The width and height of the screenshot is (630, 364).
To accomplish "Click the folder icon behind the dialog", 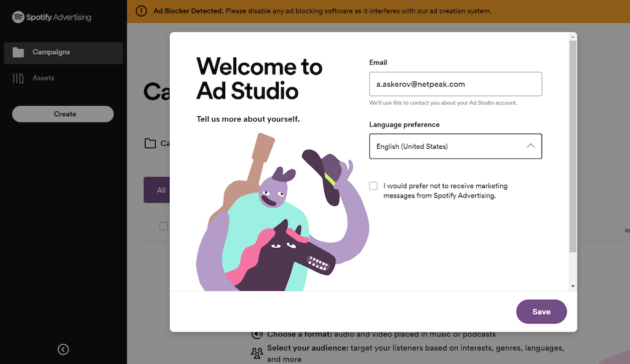I will click(150, 143).
